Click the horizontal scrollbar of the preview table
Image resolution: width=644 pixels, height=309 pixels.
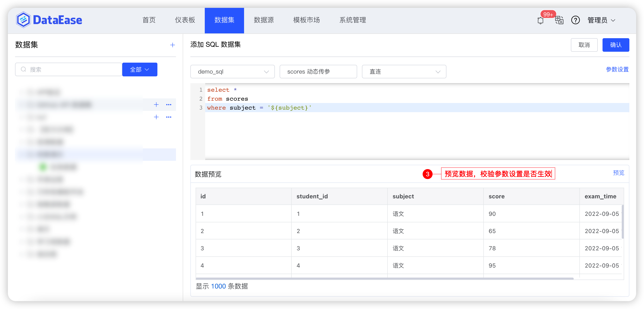[x=384, y=278]
